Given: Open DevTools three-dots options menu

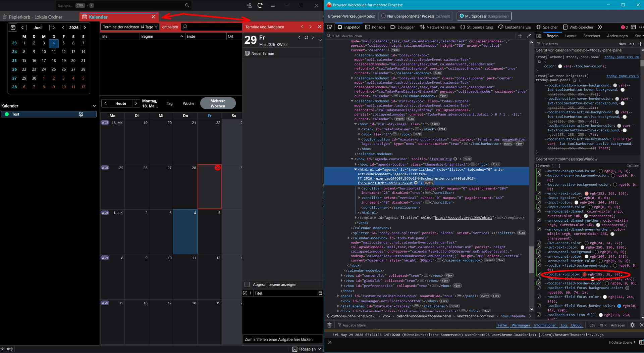Looking at the screenshot, I should [641, 27].
